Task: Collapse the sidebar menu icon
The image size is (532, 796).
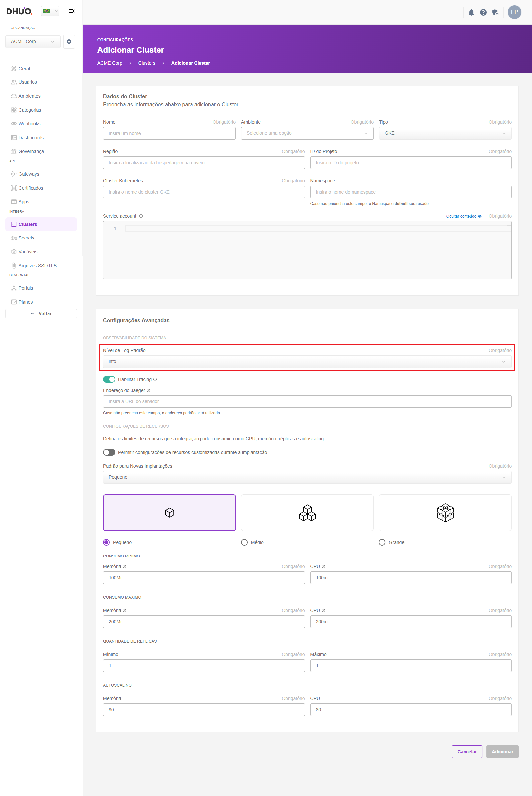Action: pyautogui.click(x=71, y=11)
